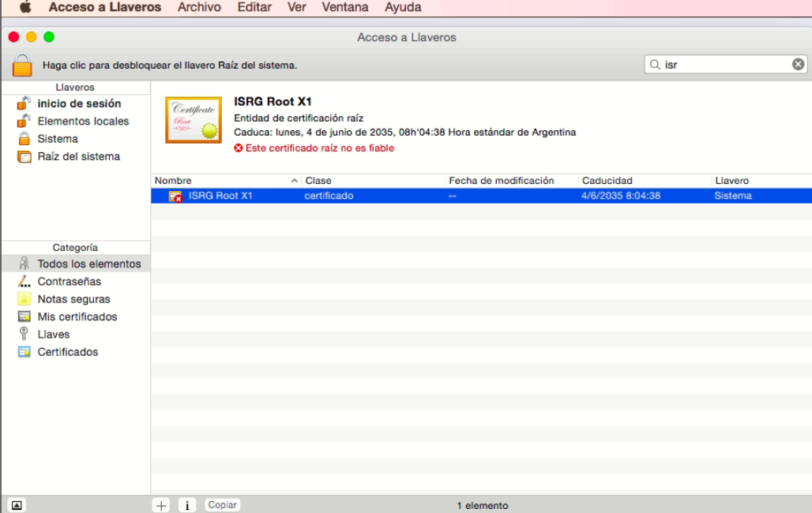Select the Raíz del sistema keychain
The height and width of the screenshot is (513, 812).
[79, 156]
